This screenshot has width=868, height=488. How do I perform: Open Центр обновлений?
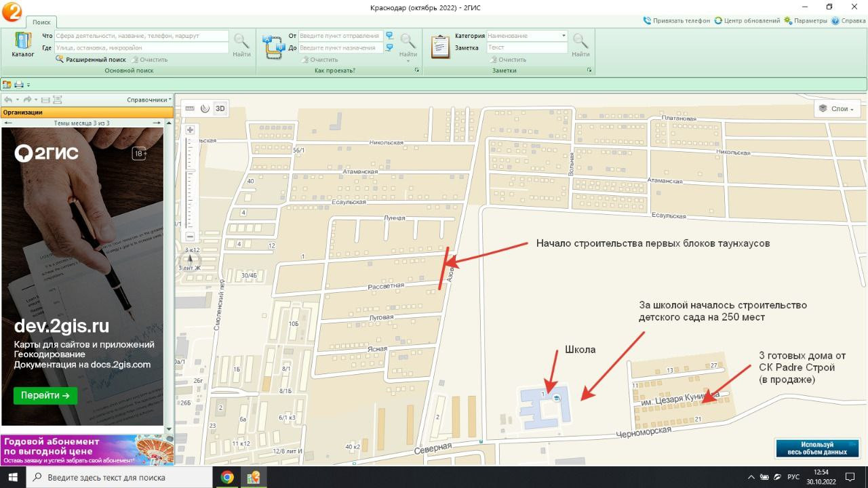pyautogui.click(x=747, y=21)
